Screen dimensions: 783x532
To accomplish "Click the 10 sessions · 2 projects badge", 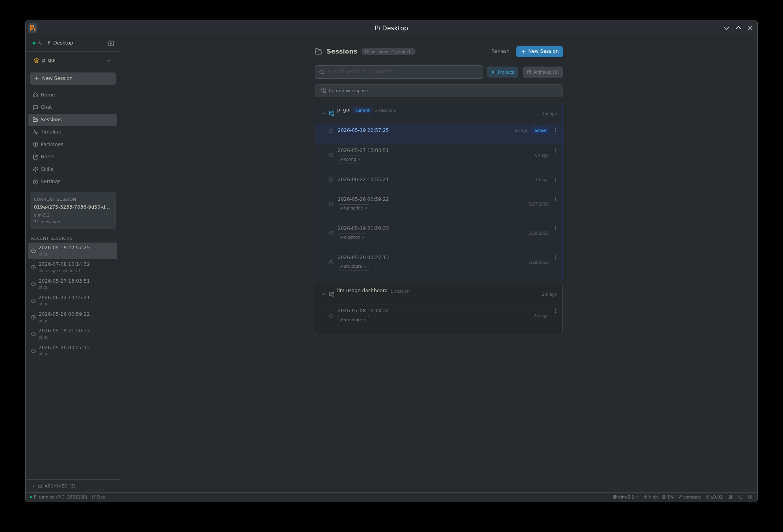I will pos(388,52).
